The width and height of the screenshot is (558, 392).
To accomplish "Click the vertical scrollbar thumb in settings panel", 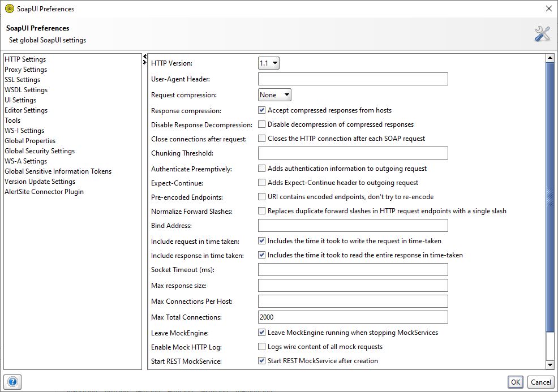I will (550, 197).
